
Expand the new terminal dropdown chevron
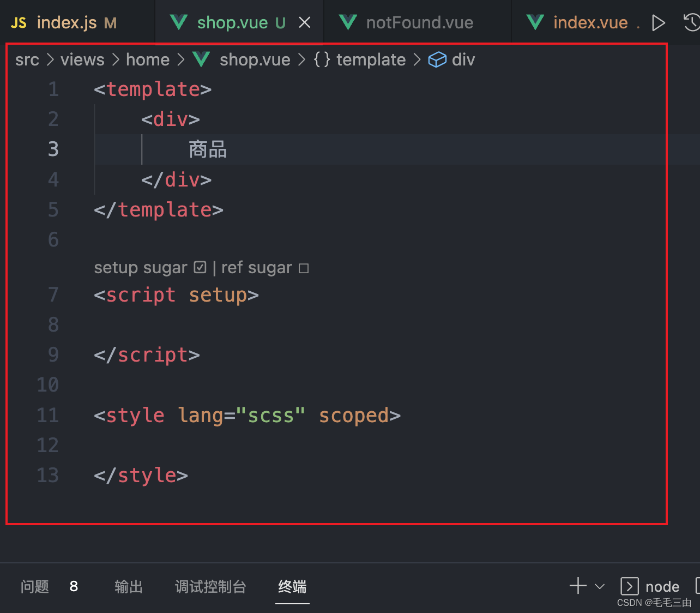[x=600, y=587]
